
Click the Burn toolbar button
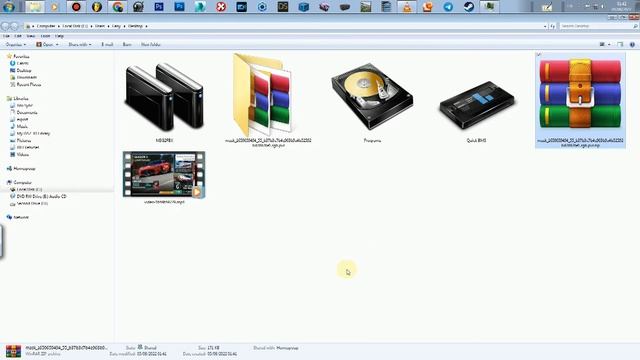click(x=127, y=44)
